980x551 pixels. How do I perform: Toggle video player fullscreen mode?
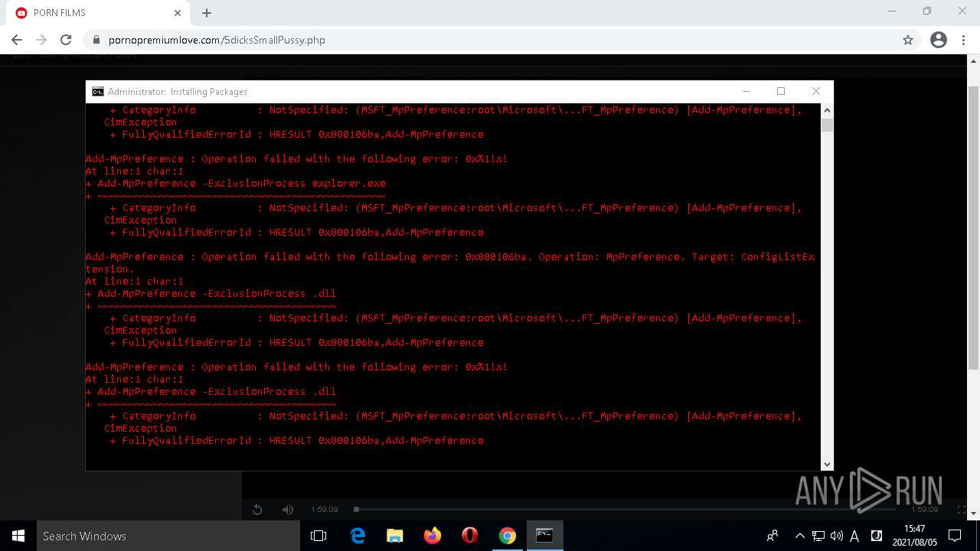(961, 510)
